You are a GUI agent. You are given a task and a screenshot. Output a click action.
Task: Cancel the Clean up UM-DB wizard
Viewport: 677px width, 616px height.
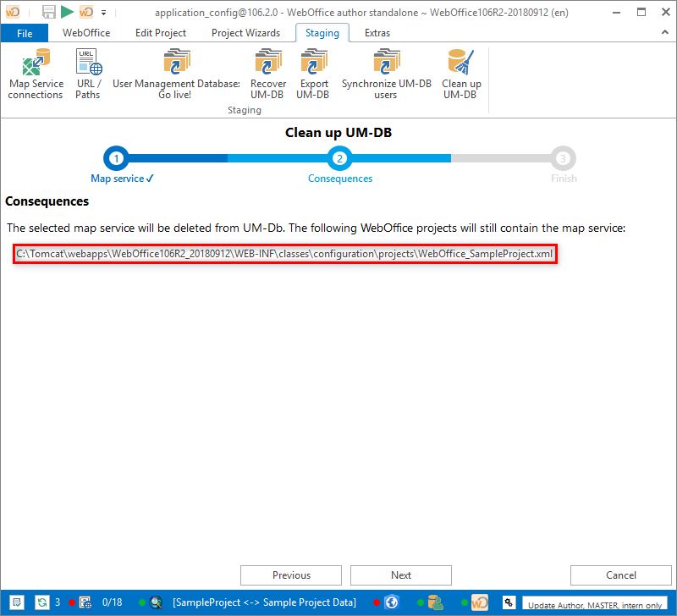pos(621,575)
